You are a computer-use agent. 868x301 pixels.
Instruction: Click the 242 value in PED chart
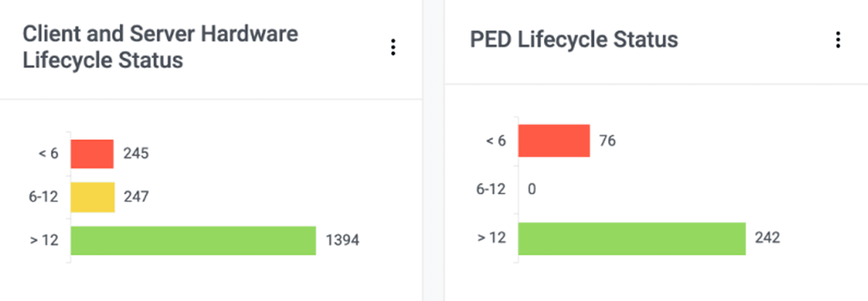(x=767, y=237)
